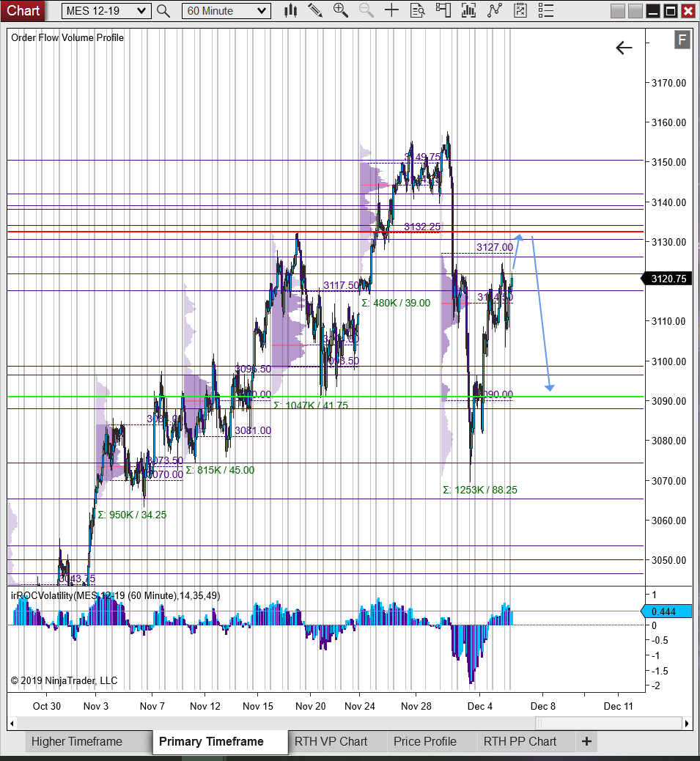Click the Dec 4 date axis label

(x=480, y=706)
